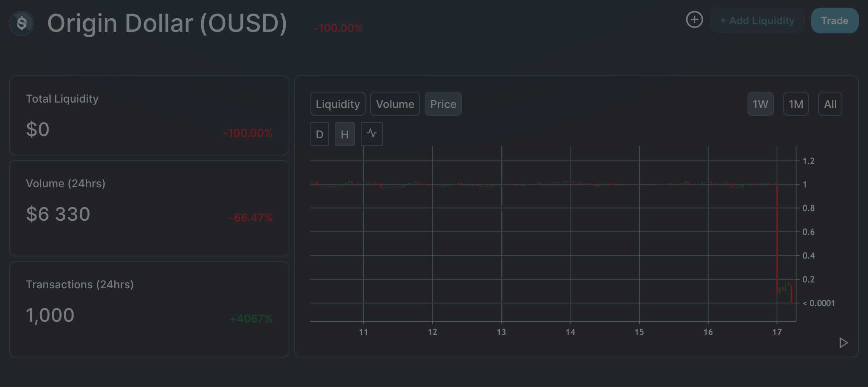The height and width of the screenshot is (387, 868).
Task: Set chart range to All
Action: 830,104
